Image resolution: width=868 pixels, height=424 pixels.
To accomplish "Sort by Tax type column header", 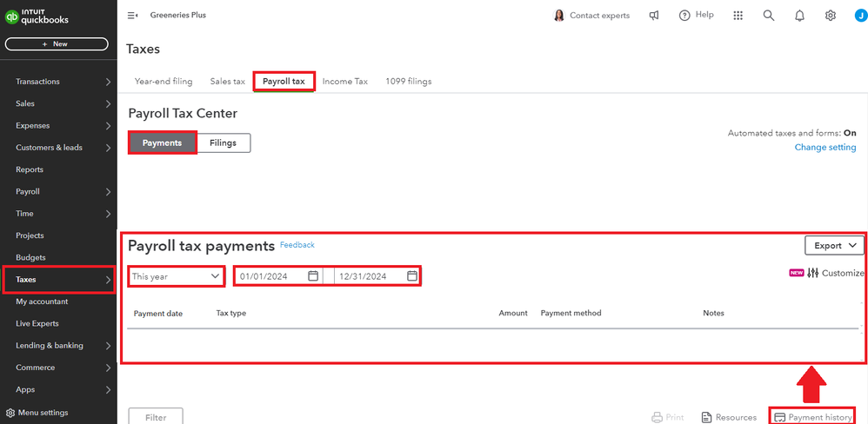I will tap(230, 313).
